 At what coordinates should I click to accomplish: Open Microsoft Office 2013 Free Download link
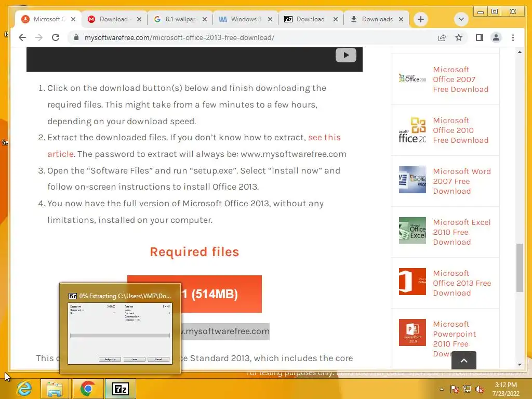462,283
